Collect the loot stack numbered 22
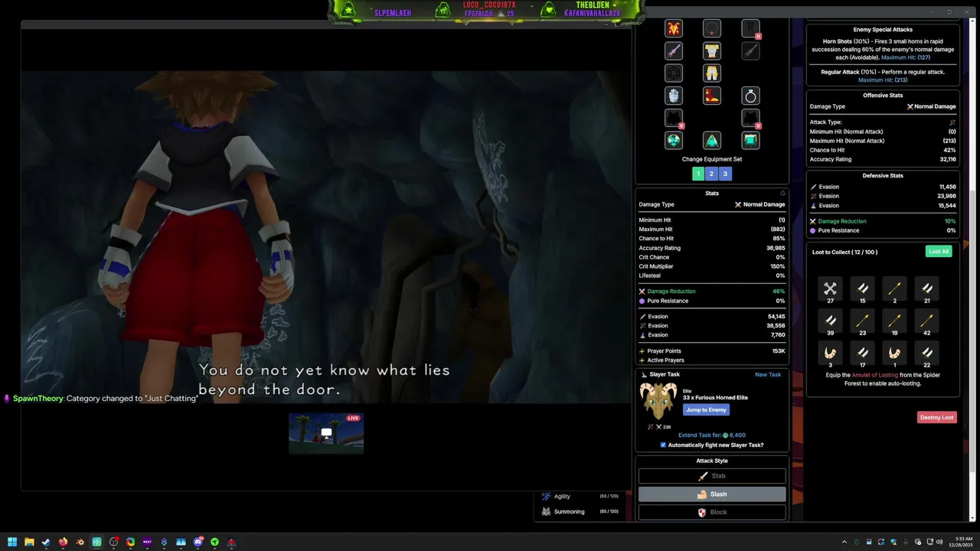The image size is (980, 551). [x=926, y=353]
